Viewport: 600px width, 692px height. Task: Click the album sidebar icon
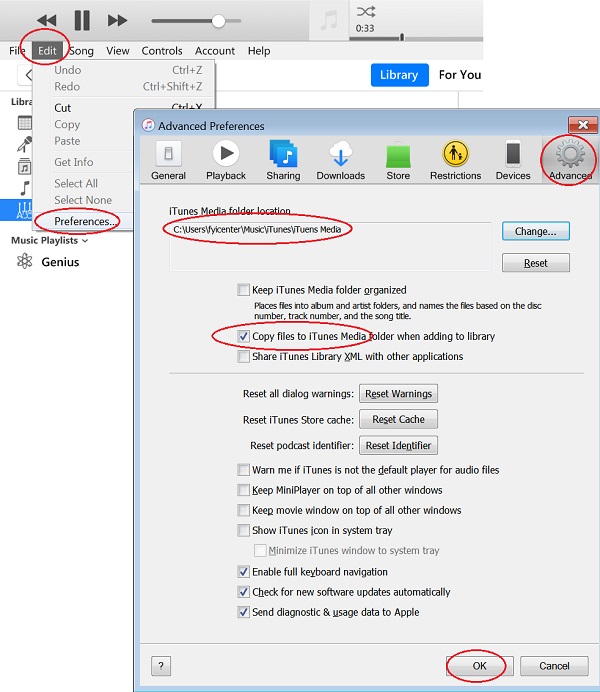click(x=25, y=166)
